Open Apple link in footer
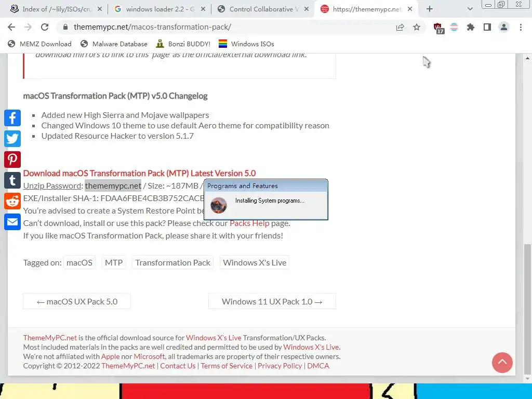This screenshot has height=399, width=532. point(110,356)
